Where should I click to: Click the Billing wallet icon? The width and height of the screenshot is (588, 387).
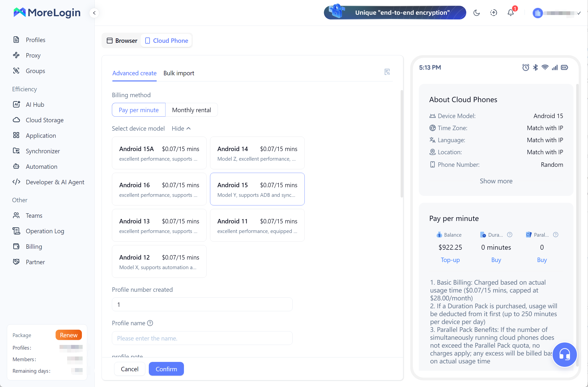(16, 247)
